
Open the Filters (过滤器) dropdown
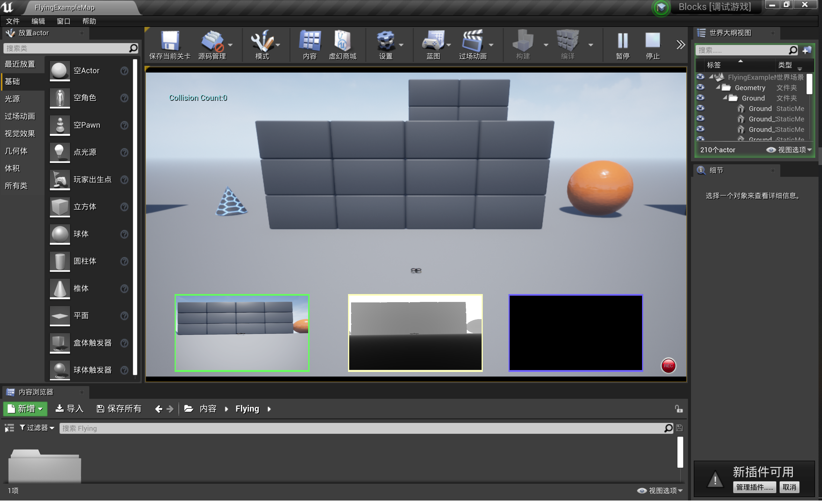click(x=37, y=428)
